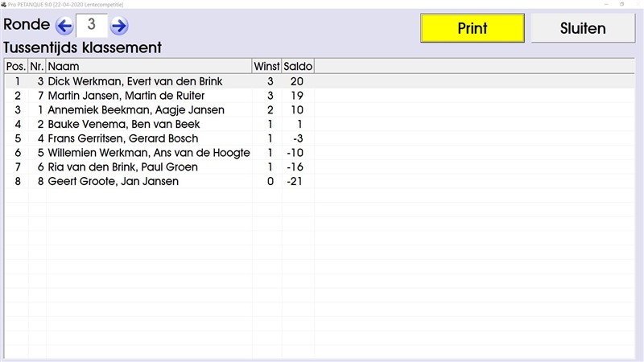This screenshot has width=644, height=362.
Task: Click the Pos. column header
Action: pos(15,66)
